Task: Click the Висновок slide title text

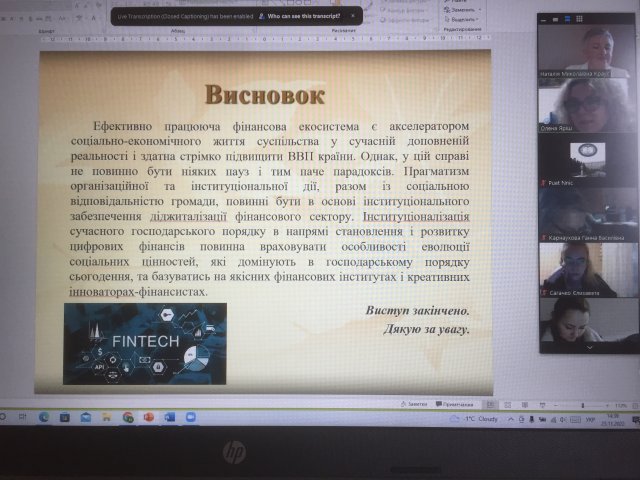Action: click(265, 94)
